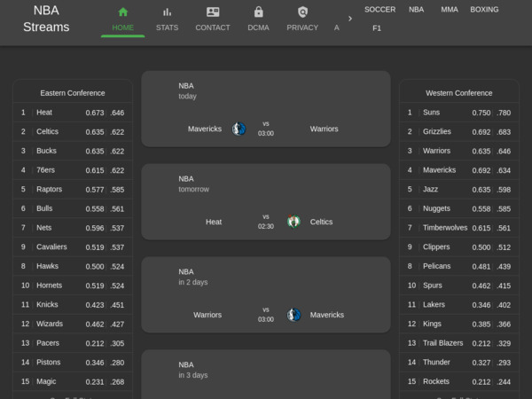Select Raptors row in Eastern standings
Screen dimensions: 532x399
pyautogui.click(x=73, y=190)
